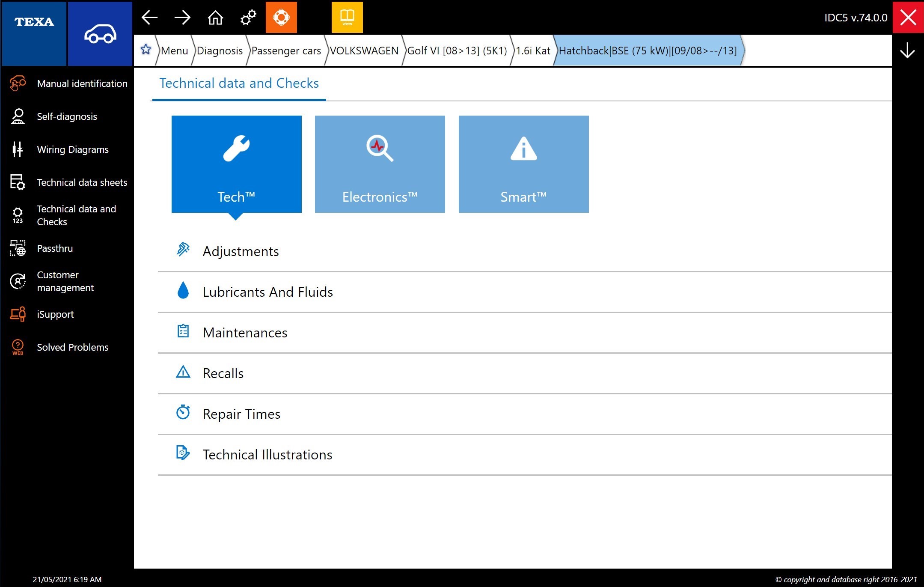
Task: Open the car vehicle selection tile
Action: pos(100,33)
